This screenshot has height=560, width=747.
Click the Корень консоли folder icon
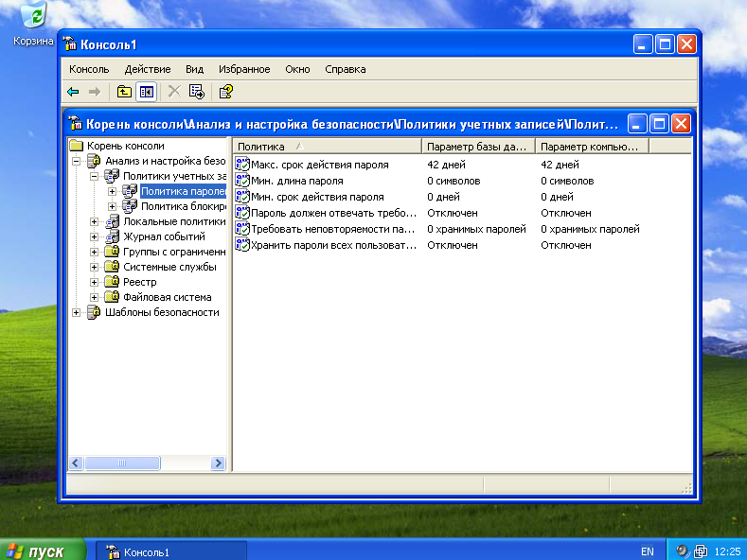point(77,146)
